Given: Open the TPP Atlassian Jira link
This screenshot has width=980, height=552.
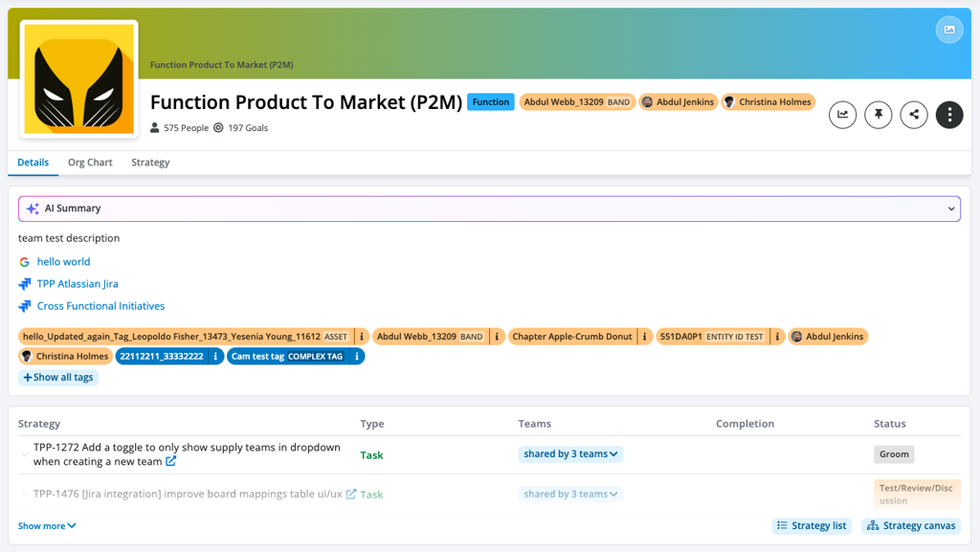Looking at the screenshot, I should click(x=78, y=284).
